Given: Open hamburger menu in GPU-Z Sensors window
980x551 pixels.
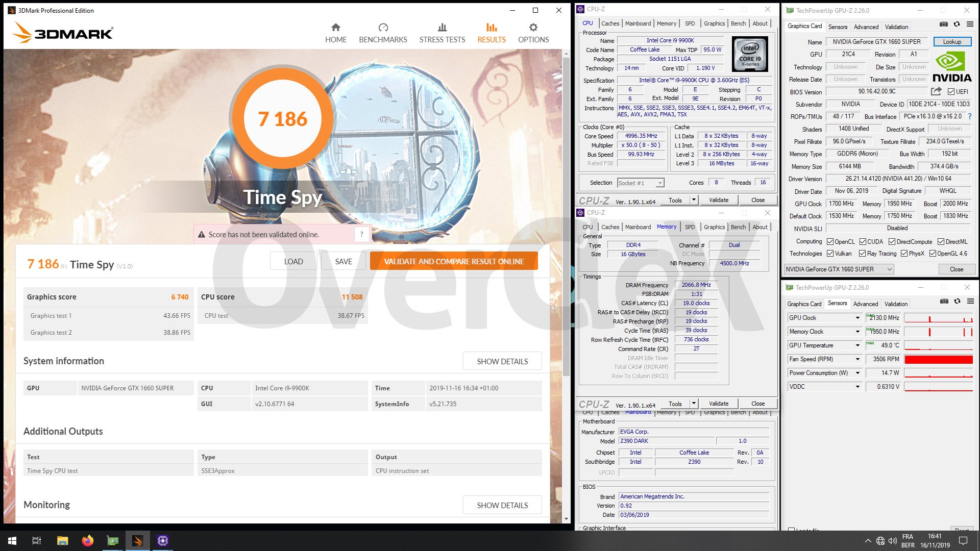Looking at the screenshot, I should (x=970, y=301).
